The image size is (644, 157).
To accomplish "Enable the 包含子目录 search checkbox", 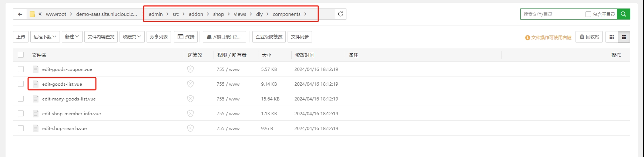I will pos(588,14).
